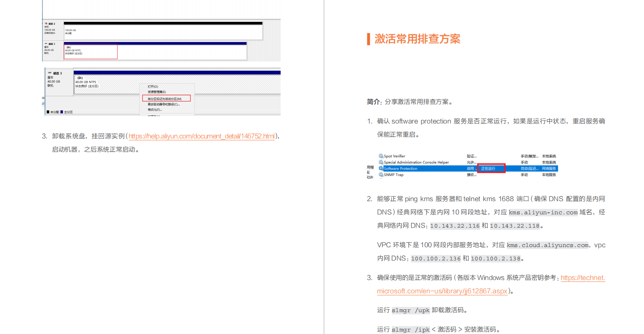
Task: Choose 打开(O) in the partition context menu
Action: pyautogui.click(x=153, y=87)
